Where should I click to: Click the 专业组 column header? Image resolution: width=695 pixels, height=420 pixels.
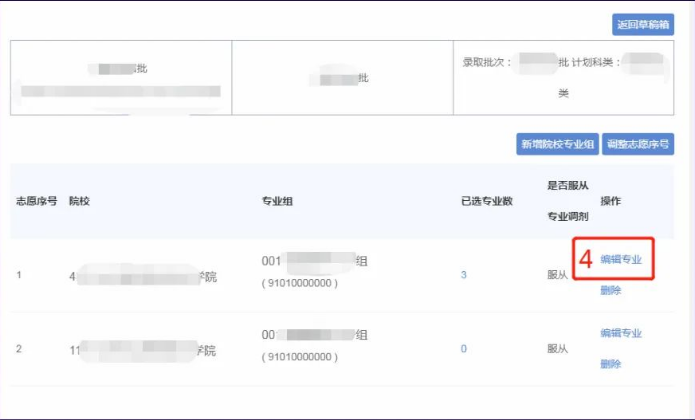coord(277,201)
